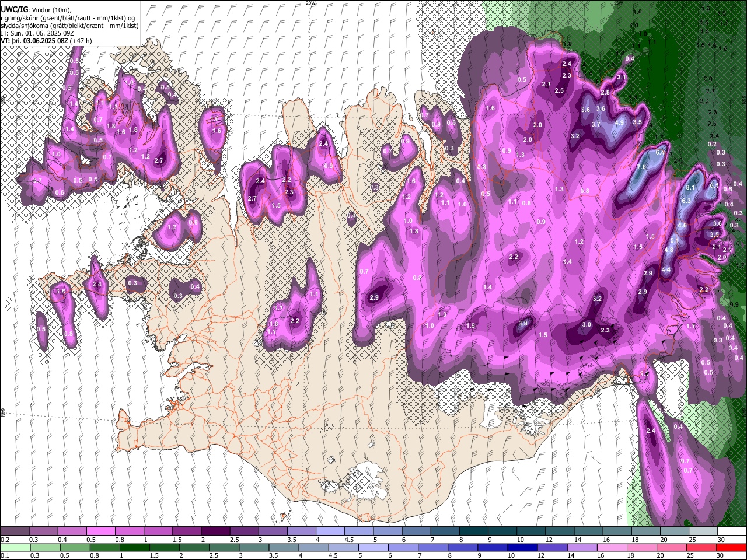Screen dimensions: 747x560
Task: Click the lavender upper swatch starting at 4
Action: coord(329,531)
